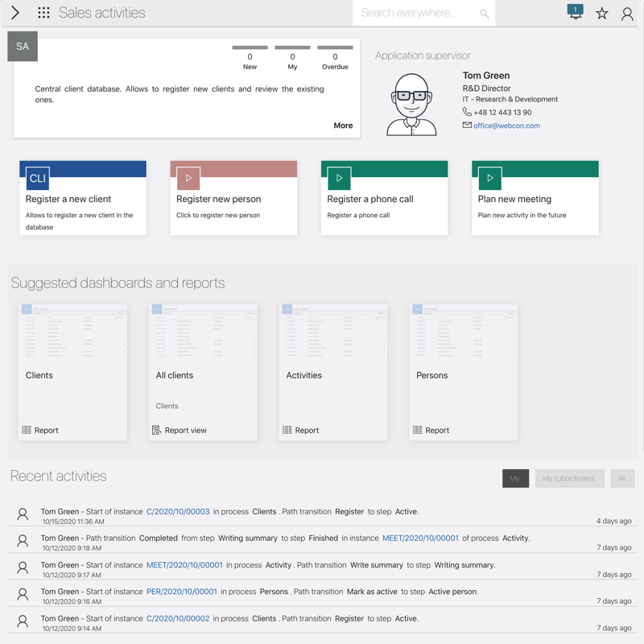Select the My filter in Recent activities
This screenshot has height=644, width=644.
(515, 478)
